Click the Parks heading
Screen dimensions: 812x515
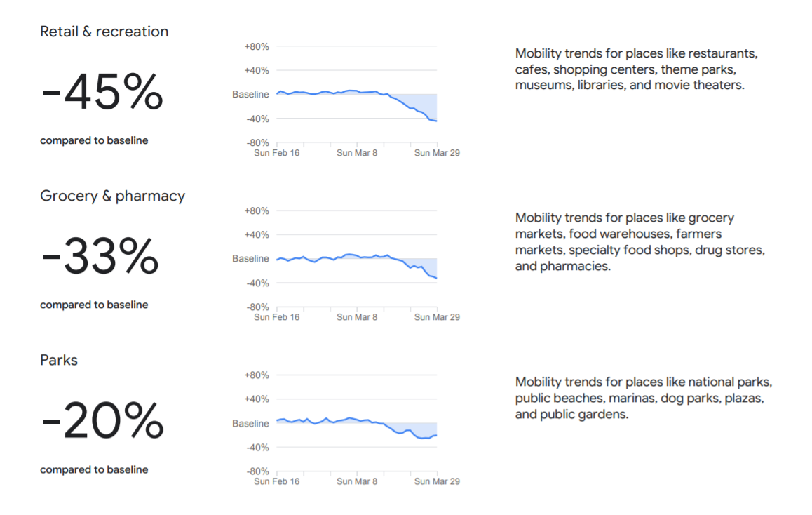[59, 360]
